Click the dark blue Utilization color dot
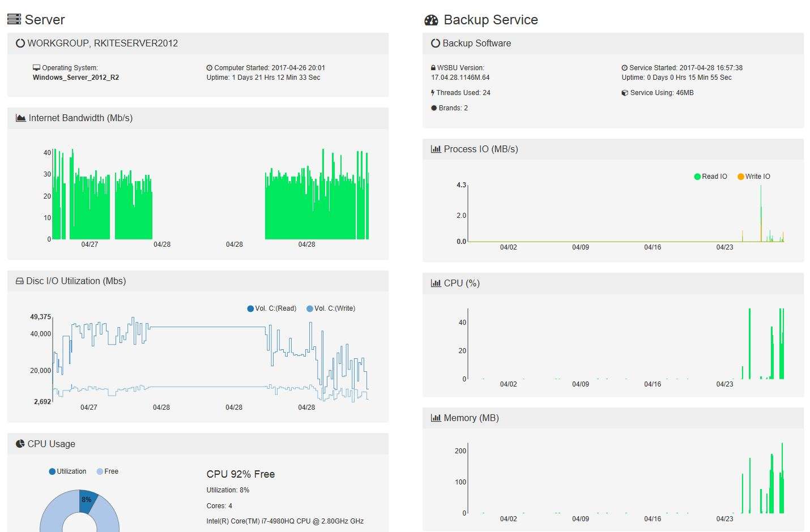Viewport: 810px width, 532px height. point(52,471)
